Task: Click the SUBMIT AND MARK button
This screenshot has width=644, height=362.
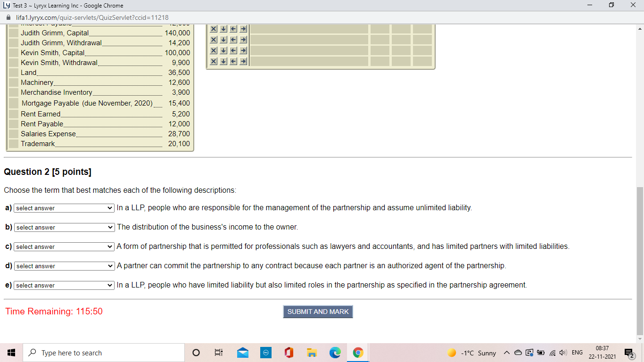Action: click(318, 312)
